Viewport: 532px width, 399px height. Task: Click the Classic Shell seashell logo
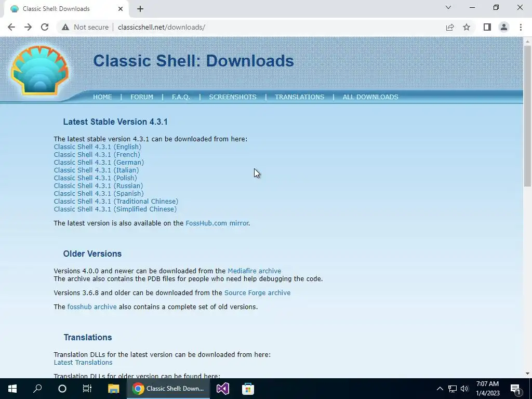click(x=39, y=70)
